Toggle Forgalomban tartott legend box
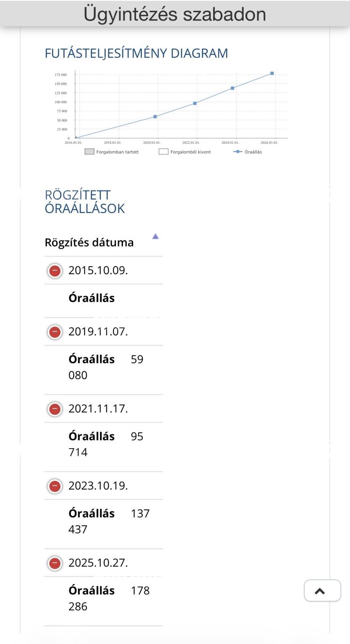350x644 pixels. pos(89,152)
